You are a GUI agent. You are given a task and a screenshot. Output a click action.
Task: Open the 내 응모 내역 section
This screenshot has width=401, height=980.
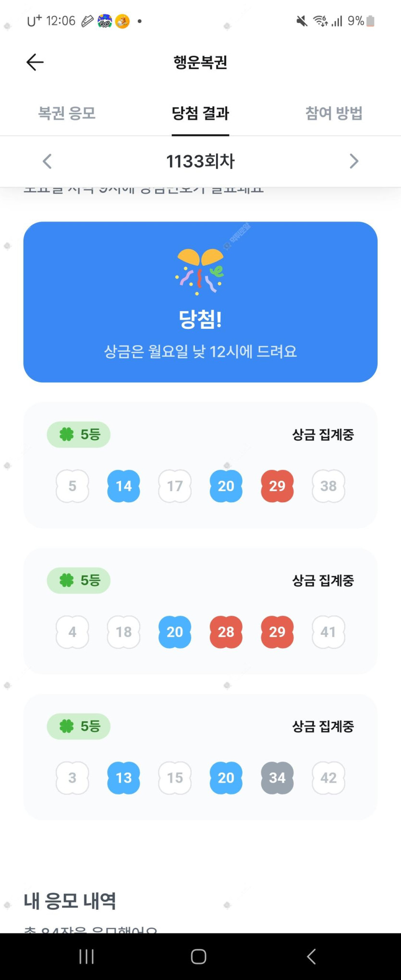[70, 901]
